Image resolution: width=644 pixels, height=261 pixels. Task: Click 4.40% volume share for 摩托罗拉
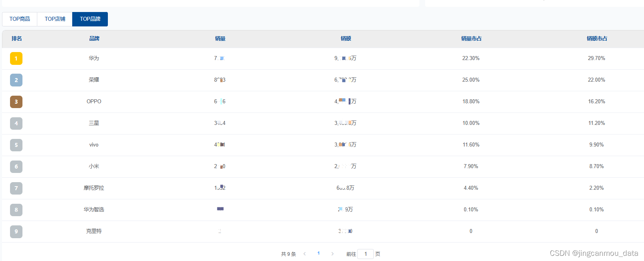[x=471, y=188]
